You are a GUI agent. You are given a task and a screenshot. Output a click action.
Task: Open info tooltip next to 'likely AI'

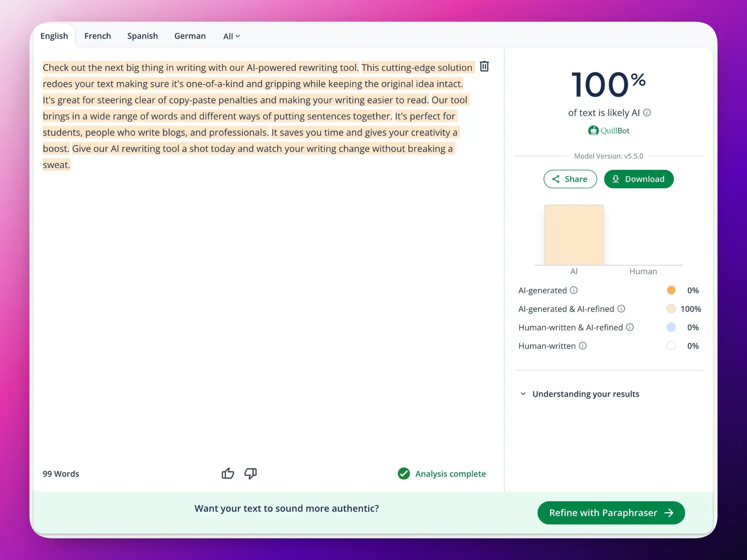[647, 113]
